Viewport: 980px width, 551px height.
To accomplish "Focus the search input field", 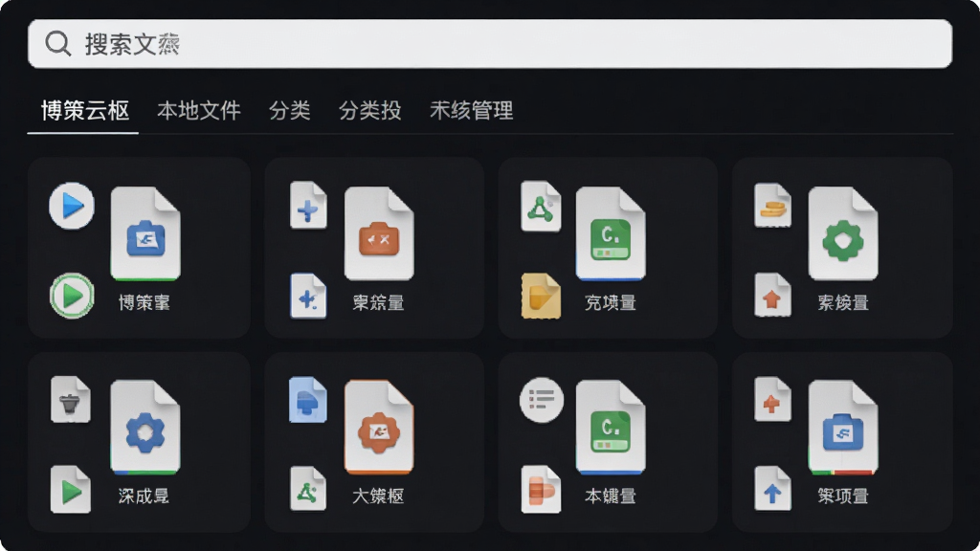I will point(490,44).
